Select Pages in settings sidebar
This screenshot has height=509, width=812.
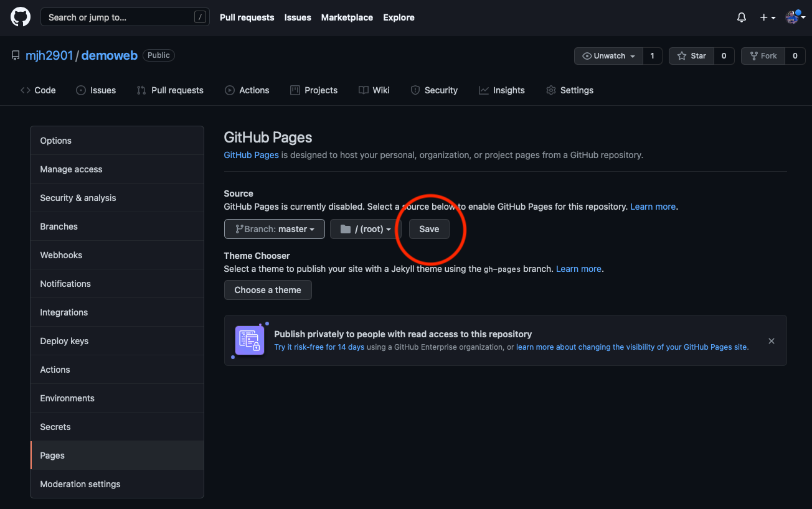117,455
